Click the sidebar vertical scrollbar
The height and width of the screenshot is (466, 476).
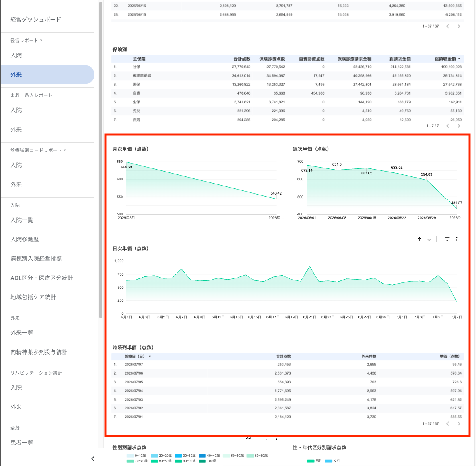(101, 160)
